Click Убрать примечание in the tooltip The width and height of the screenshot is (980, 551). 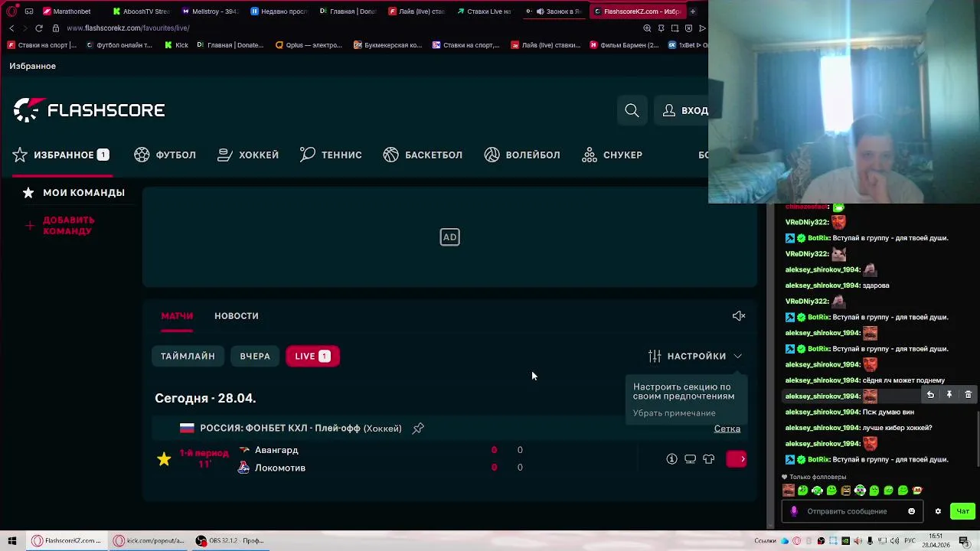click(x=675, y=413)
